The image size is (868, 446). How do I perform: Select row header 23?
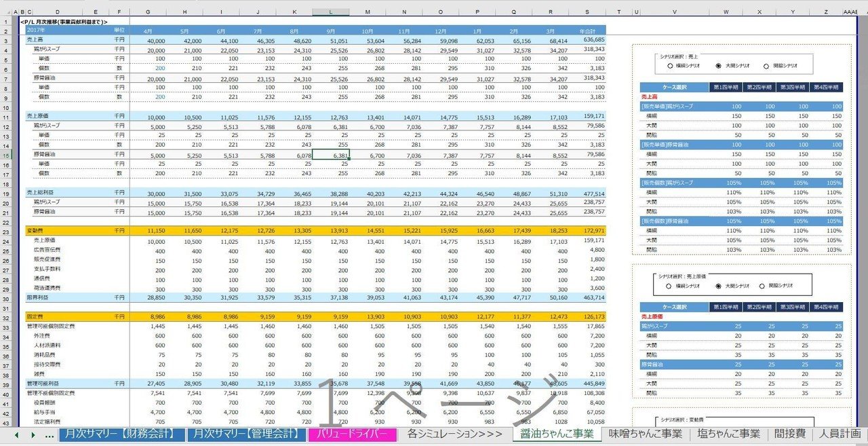pyautogui.click(x=5, y=231)
